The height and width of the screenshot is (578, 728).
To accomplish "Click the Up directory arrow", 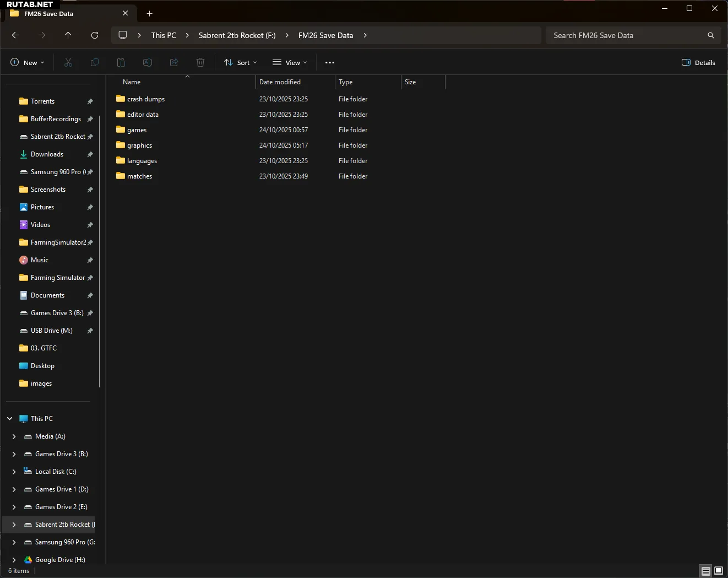I will (x=68, y=35).
